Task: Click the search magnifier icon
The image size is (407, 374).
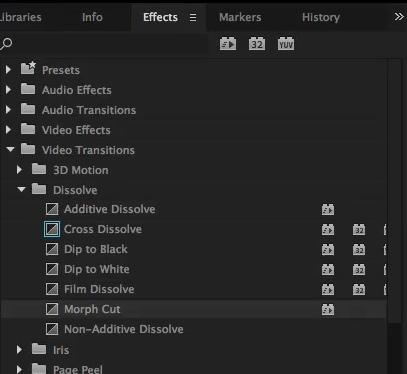Action: (6, 44)
